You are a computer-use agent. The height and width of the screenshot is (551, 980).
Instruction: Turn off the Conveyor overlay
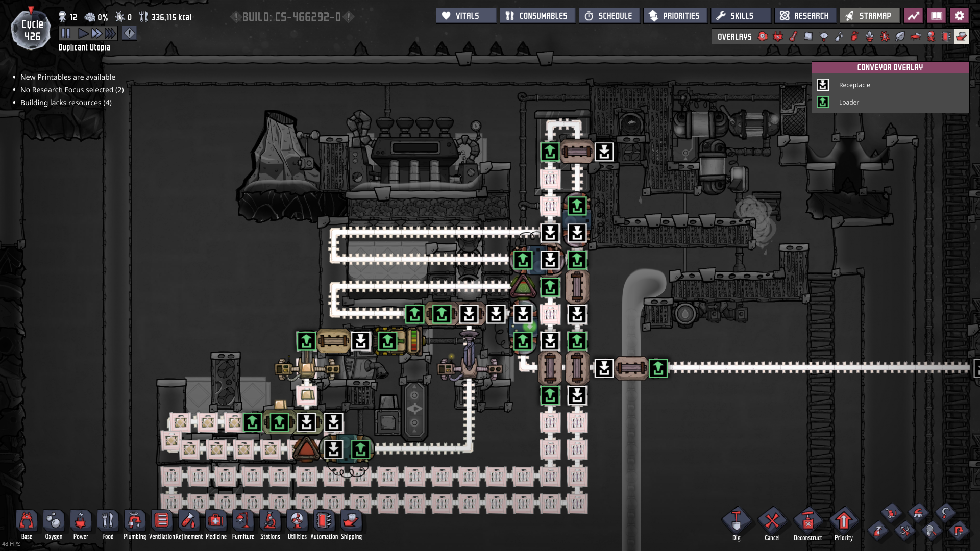click(x=961, y=36)
